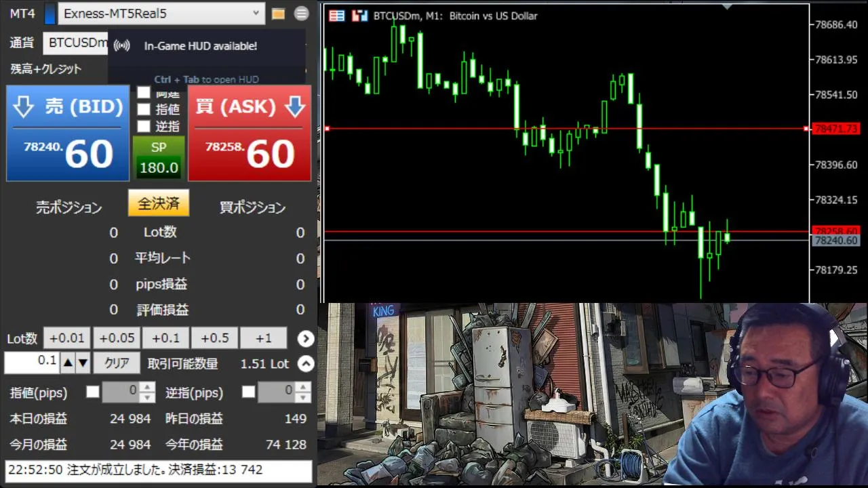Toggle the 指値(pips) checkbox
This screenshot has height=488, width=868.
click(x=92, y=392)
